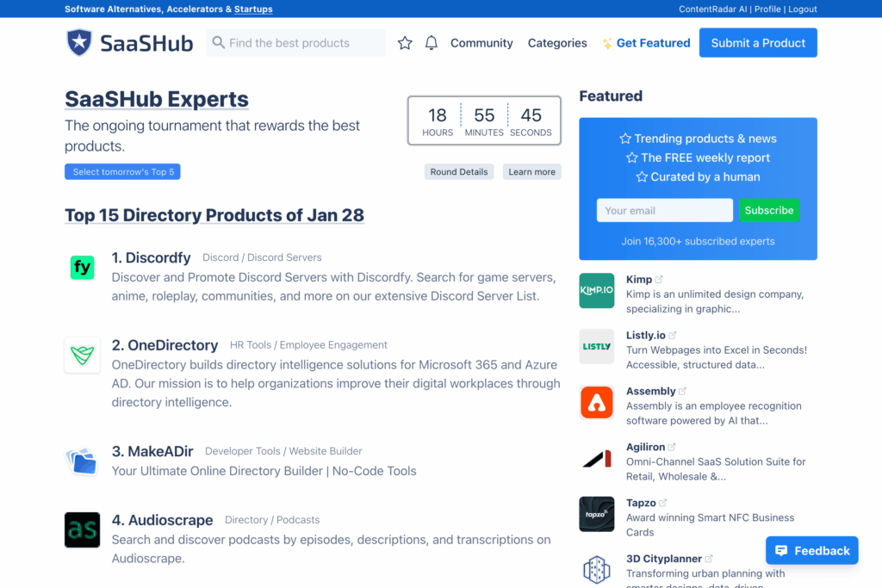Open the favorites star icon

(x=405, y=43)
